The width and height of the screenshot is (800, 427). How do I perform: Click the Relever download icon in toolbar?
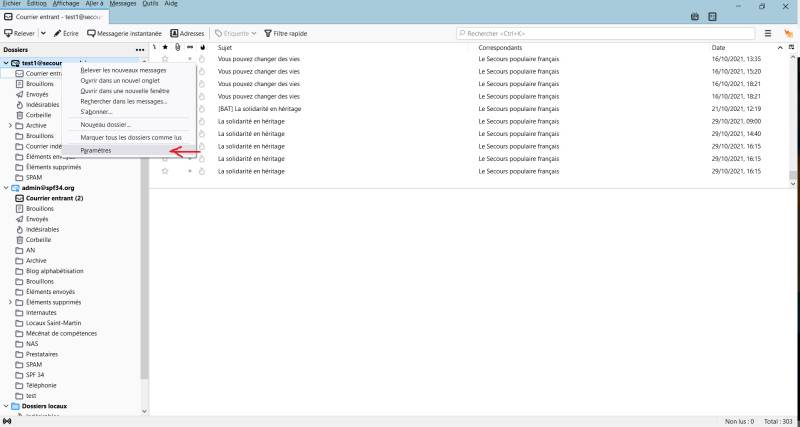click(8, 33)
